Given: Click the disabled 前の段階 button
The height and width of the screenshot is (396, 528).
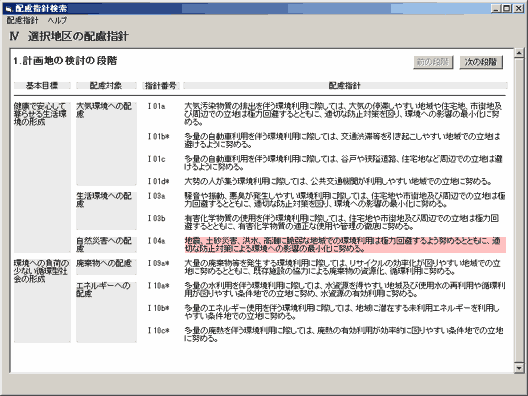Looking at the screenshot, I should pos(433,62).
